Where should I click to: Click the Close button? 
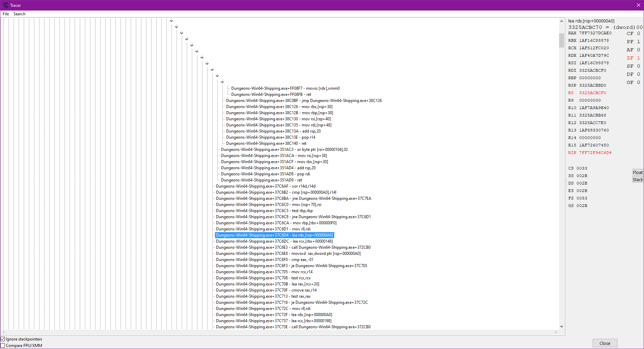[x=605, y=343]
